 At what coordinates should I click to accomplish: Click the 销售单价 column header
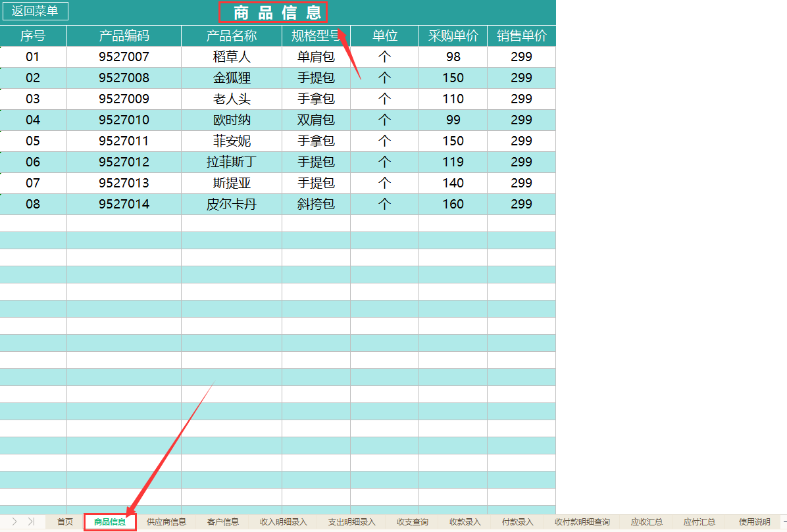click(520, 36)
